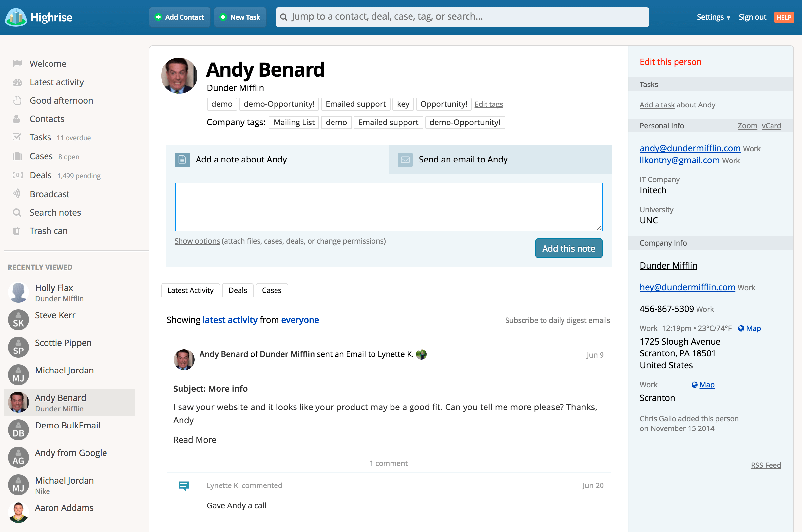The width and height of the screenshot is (802, 532).
Task: Open the Settings dropdown menu
Action: point(713,17)
